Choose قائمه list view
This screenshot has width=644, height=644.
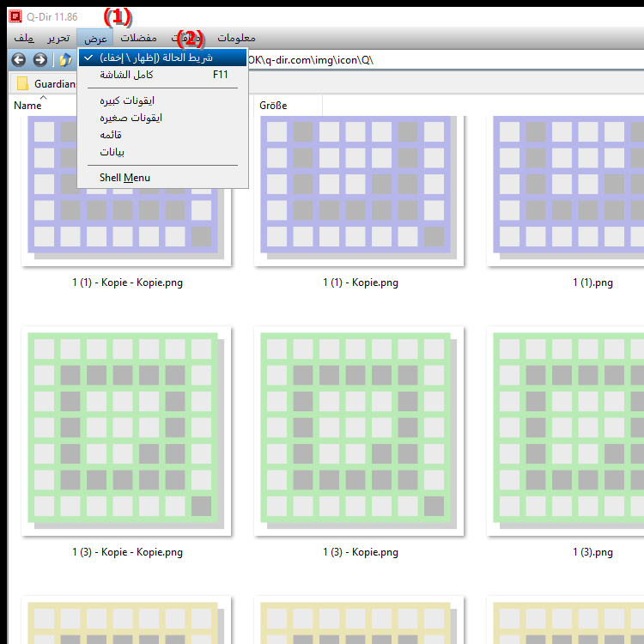click(162, 135)
